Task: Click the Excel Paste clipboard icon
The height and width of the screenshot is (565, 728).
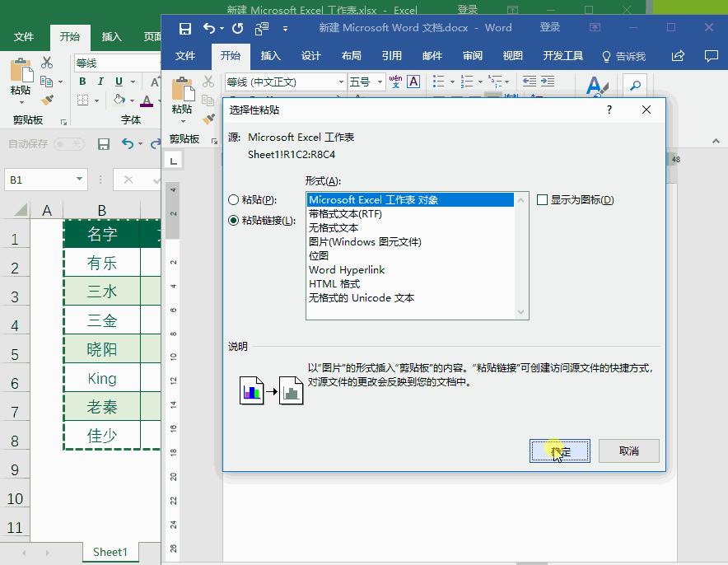Action: (x=21, y=70)
